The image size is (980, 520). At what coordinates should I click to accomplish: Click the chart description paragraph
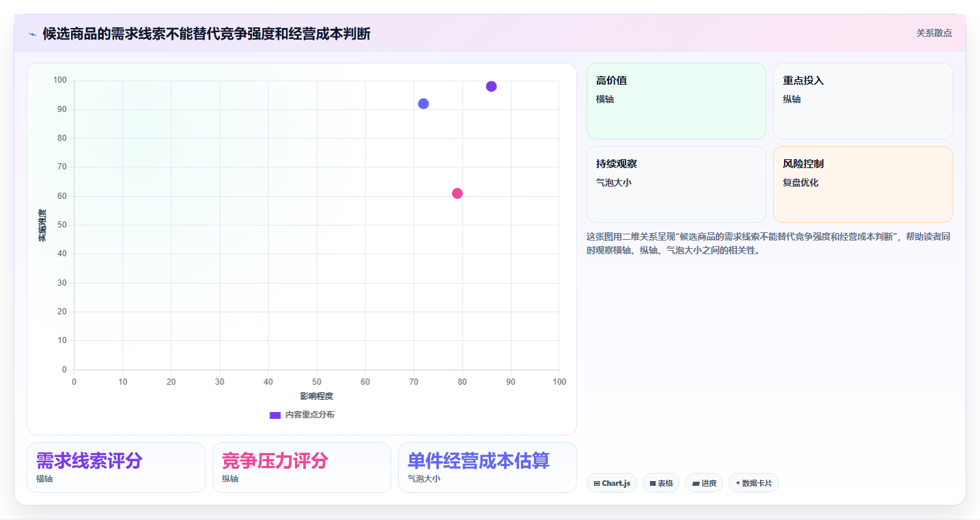tap(769, 243)
